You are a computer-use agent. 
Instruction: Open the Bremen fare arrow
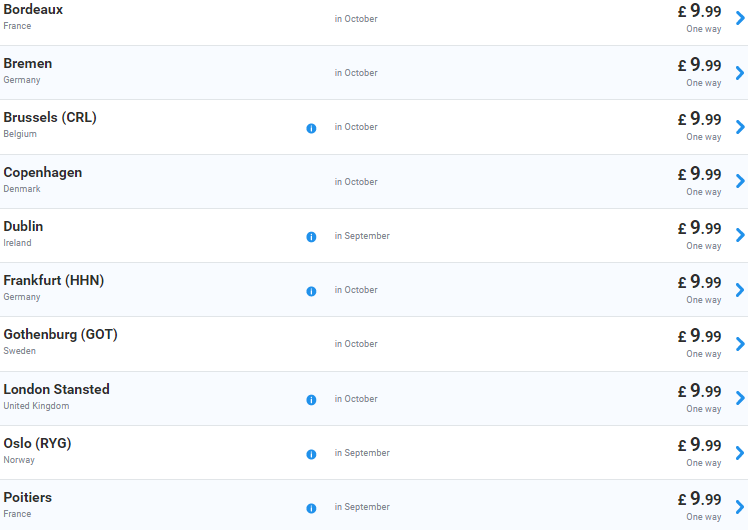click(x=740, y=73)
